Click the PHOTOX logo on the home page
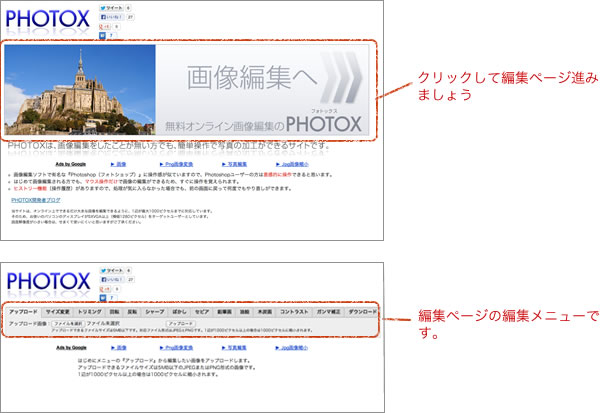 pos(48,19)
